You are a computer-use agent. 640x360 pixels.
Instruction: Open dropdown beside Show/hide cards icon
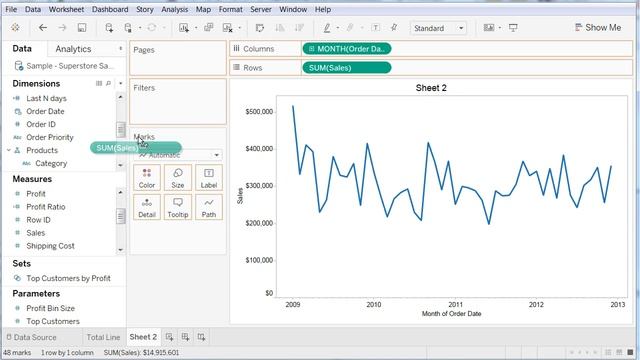(x=500, y=28)
